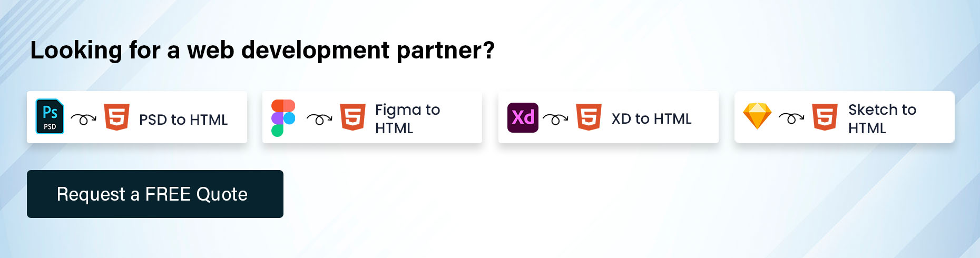Image resolution: width=980 pixels, height=258 pixels.
Task: Click the HTML5 icon beside Sketch to HTML
Action: point(825,117)
